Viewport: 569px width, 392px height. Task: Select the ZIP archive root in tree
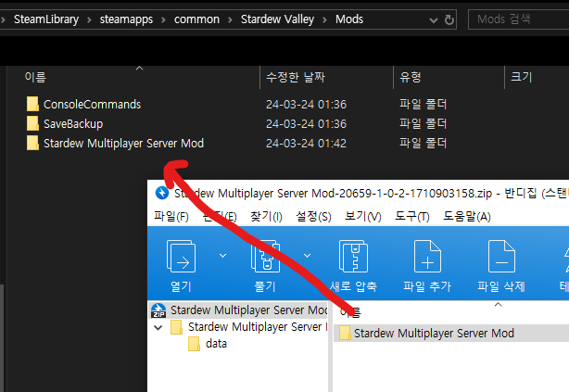tap(239, 310)
